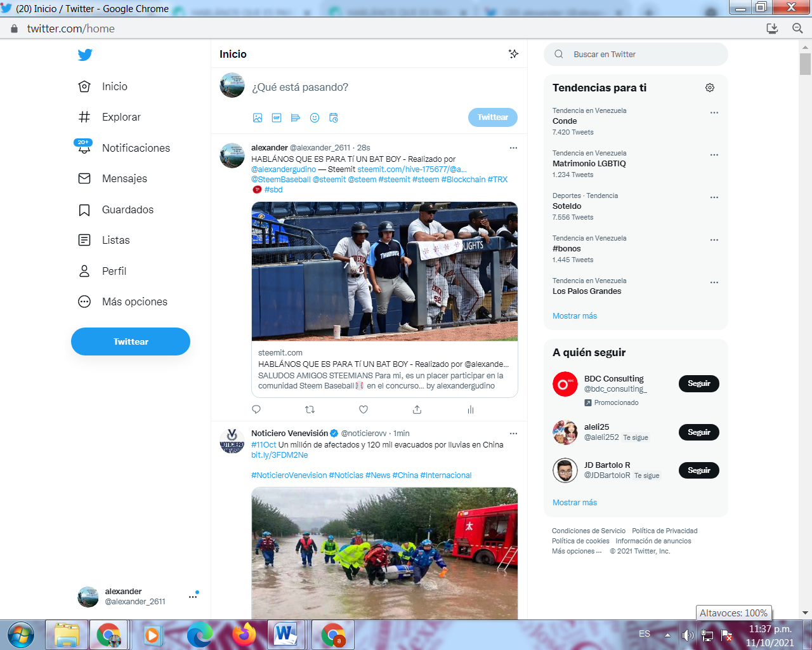The image size is (812, 650).
Task: Open the Explorar section
Action: click(x=109, y=117)
